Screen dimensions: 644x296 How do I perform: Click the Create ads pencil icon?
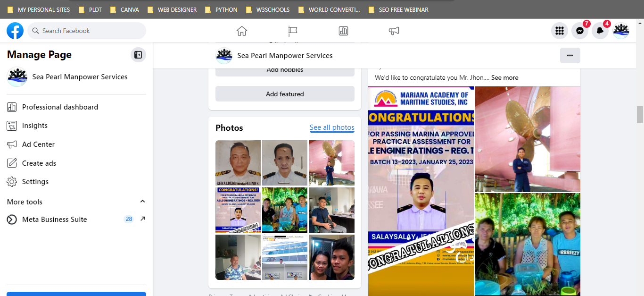click(x=12, y=163)
